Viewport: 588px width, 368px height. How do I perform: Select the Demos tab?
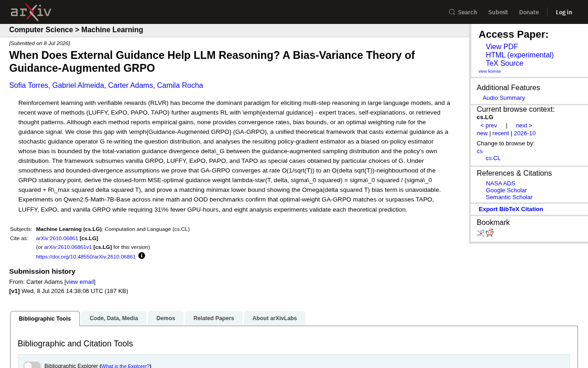pyautogui.click(x=166, y=318)
